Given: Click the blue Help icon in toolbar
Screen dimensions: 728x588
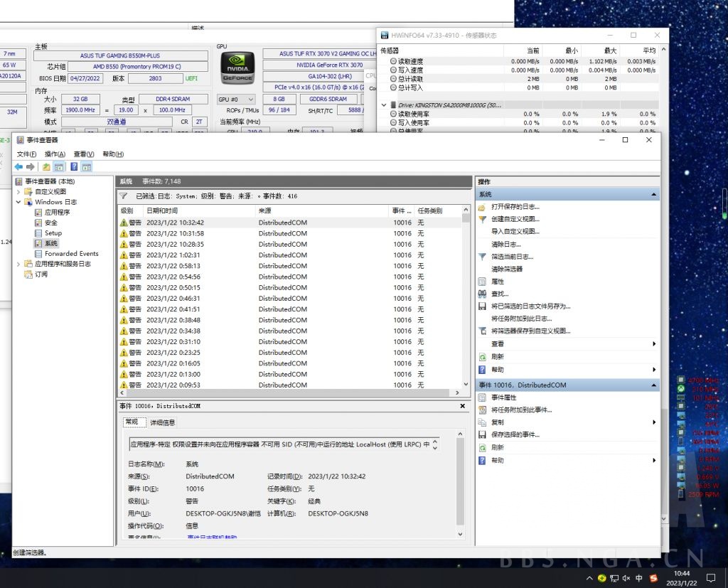Looking at the screenshot, I should [x=73, y=167].
